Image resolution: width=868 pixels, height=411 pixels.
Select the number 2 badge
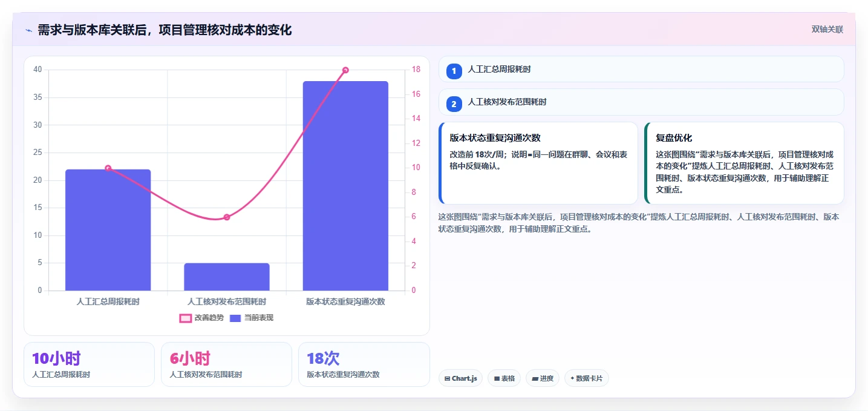tap(454, 104)
